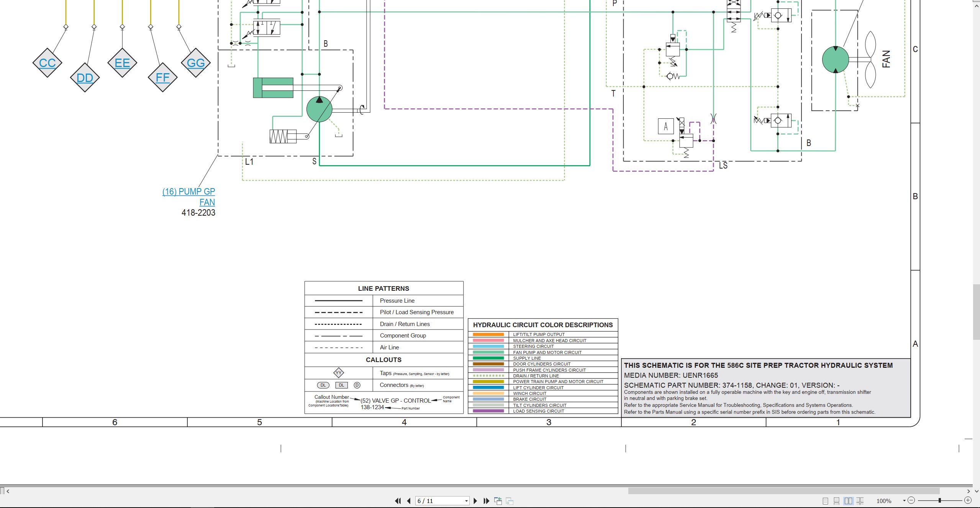Image resolution: width=980 pixels, height=508 pixels.
Task: Click the fan blade symbol
Action: [x=870, y=60]
